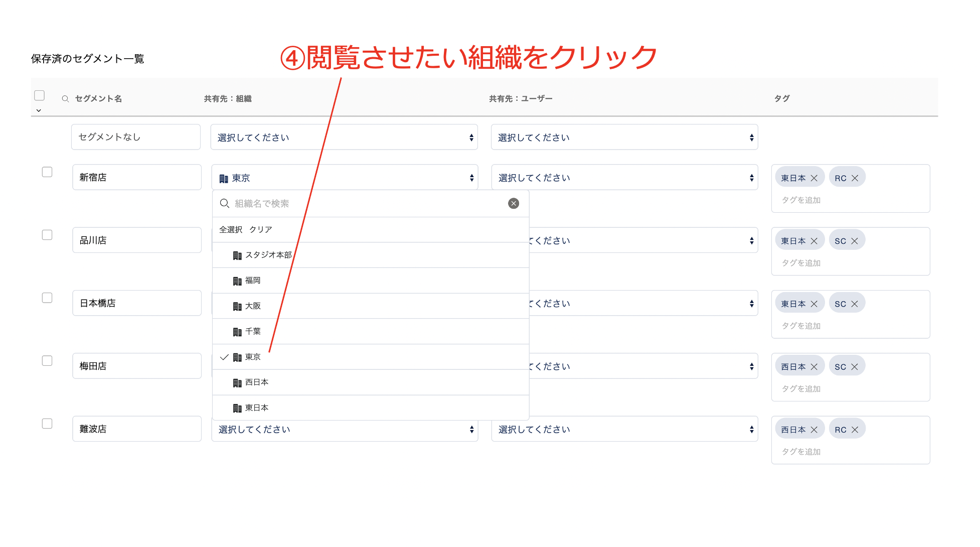980x547 pixels.
Task: Click タグを追加 in 梅田店 row
Action: [x=801, y=388]
